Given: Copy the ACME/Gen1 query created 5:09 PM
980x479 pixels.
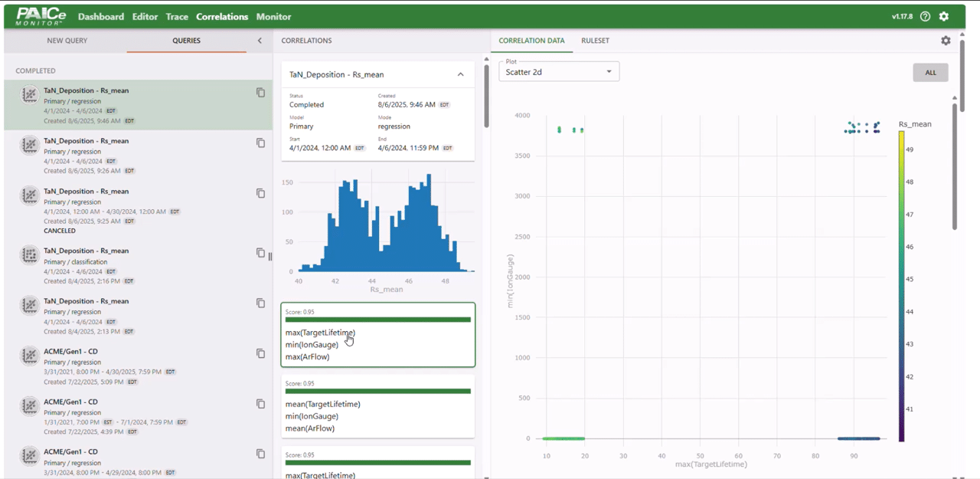Looking at the screenshot, I should pyautogui.click(x=260, y=354).
